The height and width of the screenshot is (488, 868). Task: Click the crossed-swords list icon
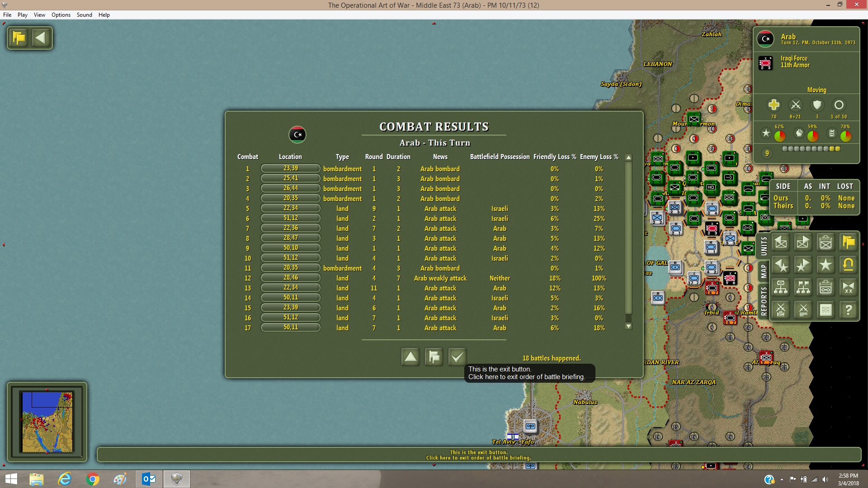tap(803, 310)
